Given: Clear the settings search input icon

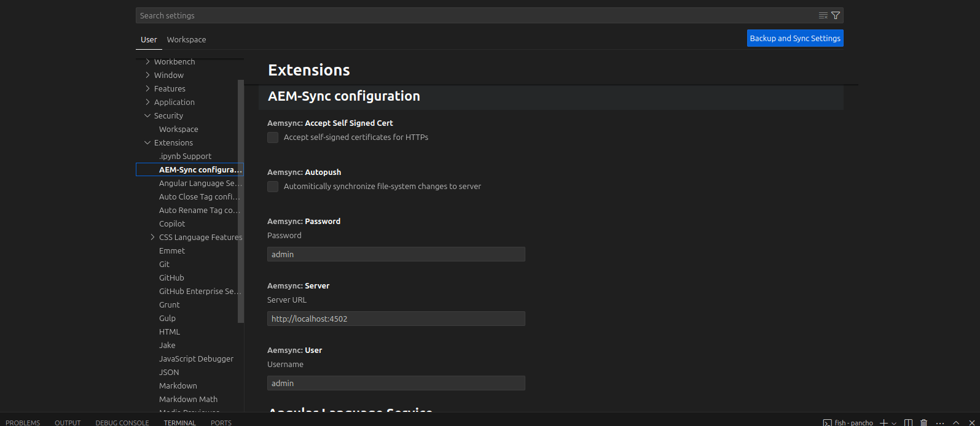Looking at the screenshot, I should (823, 15).
